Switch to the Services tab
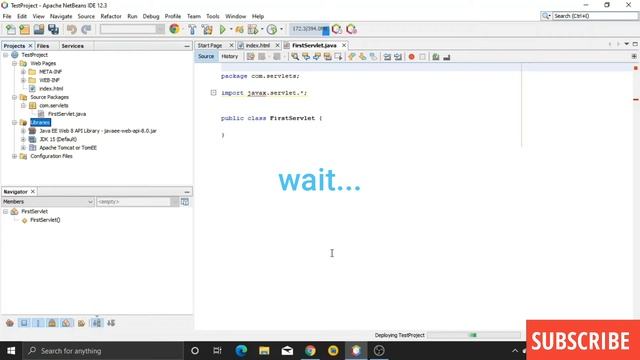 [x=73, y=46]
